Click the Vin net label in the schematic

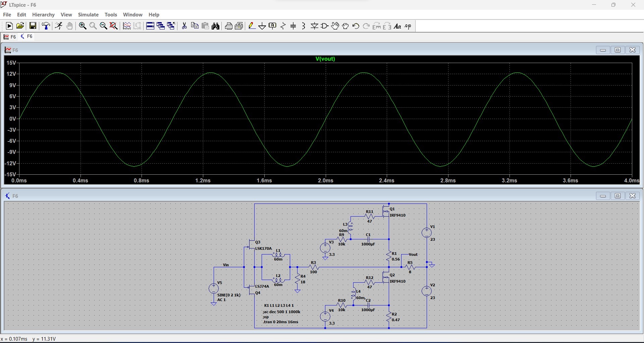coord(226,265)
